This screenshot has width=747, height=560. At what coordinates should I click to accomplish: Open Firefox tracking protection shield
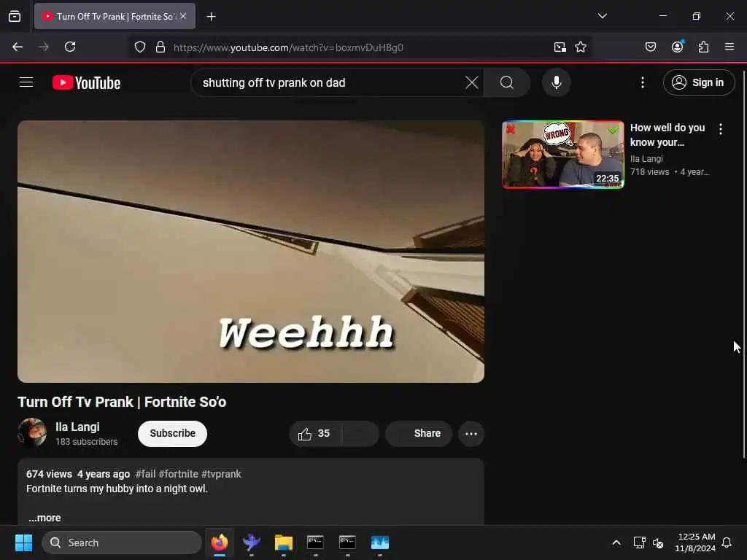pyautogui.click(x=139, y=47)
